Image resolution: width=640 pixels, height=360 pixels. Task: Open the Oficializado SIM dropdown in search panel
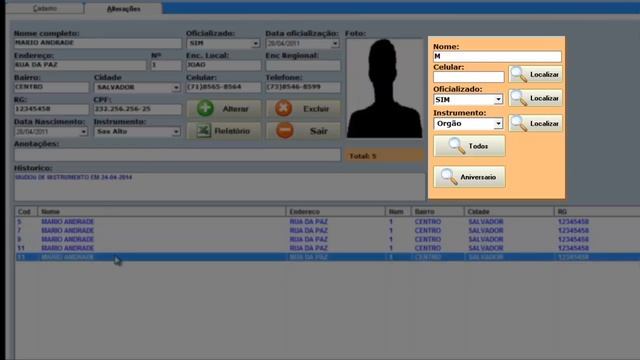[498, 100]
